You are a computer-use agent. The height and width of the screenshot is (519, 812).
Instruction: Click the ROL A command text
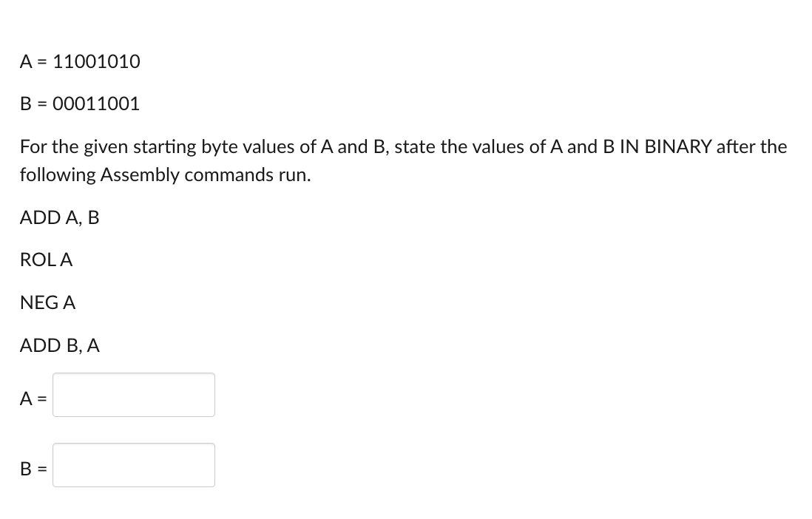(46, 259)
